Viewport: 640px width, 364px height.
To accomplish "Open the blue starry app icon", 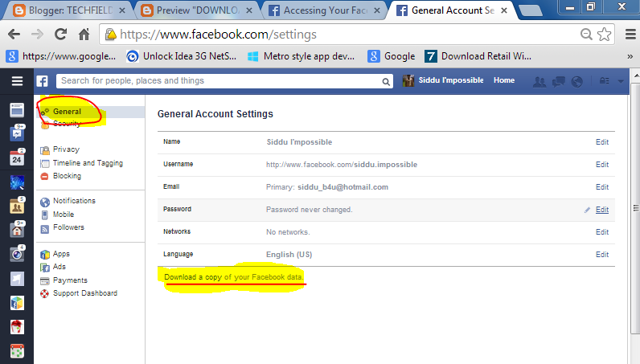I will [x=17, y=182].
